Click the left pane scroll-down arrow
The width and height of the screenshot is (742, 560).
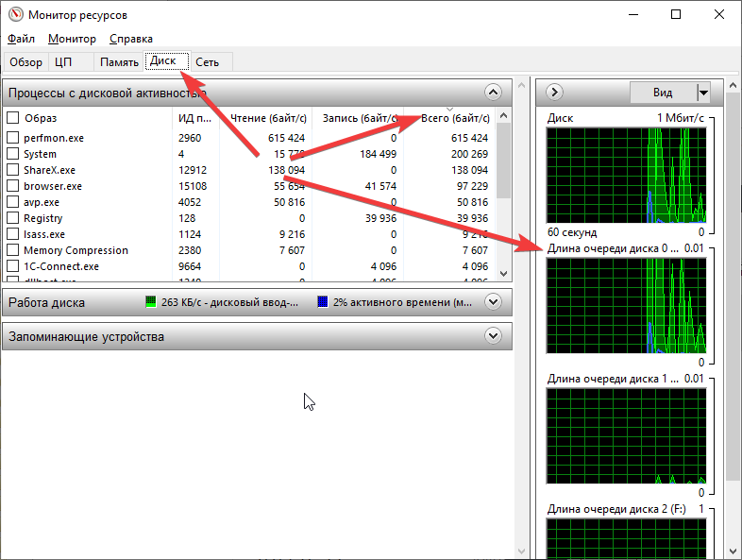click(521, 552)
